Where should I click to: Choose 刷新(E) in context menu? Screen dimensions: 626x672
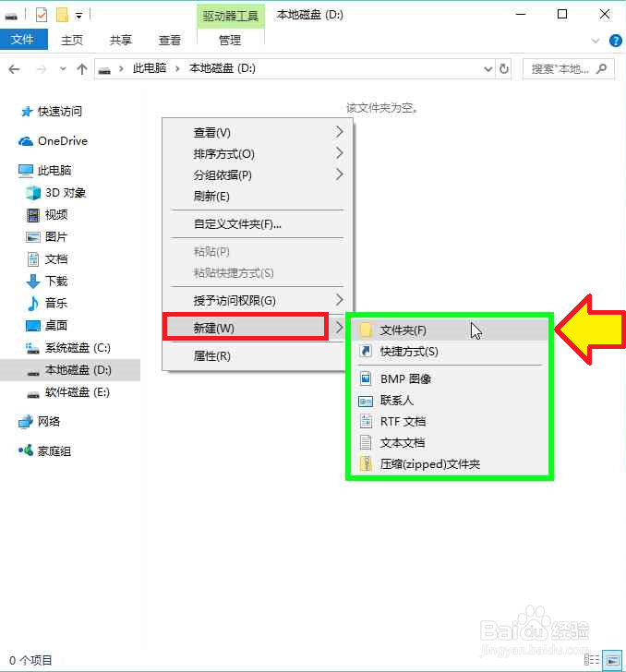(258, 197)
